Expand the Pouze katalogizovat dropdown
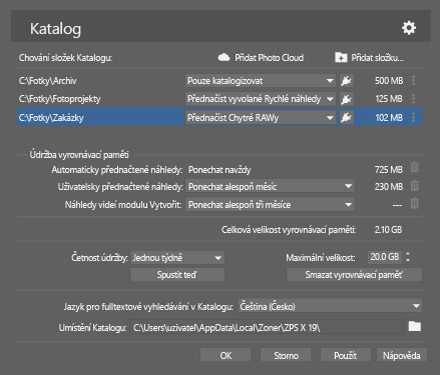440x375 pixels. [x=260, y=81]
